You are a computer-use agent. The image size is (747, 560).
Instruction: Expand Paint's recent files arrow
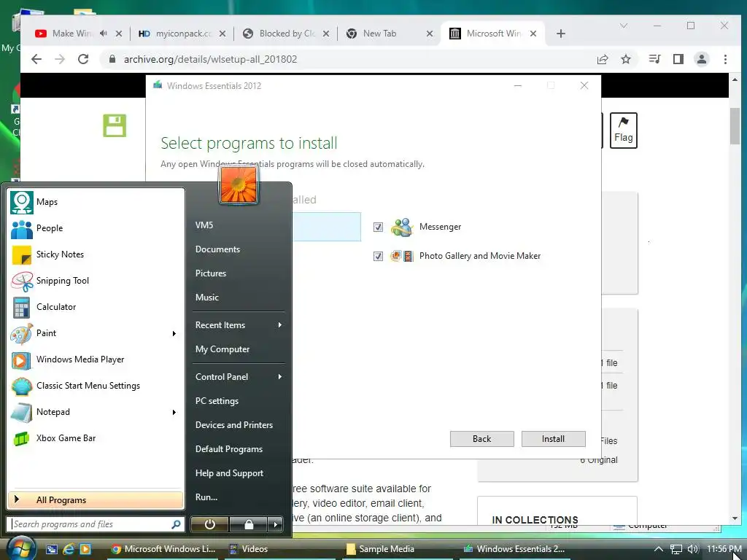pyautogui.click(x=174, y=333)
